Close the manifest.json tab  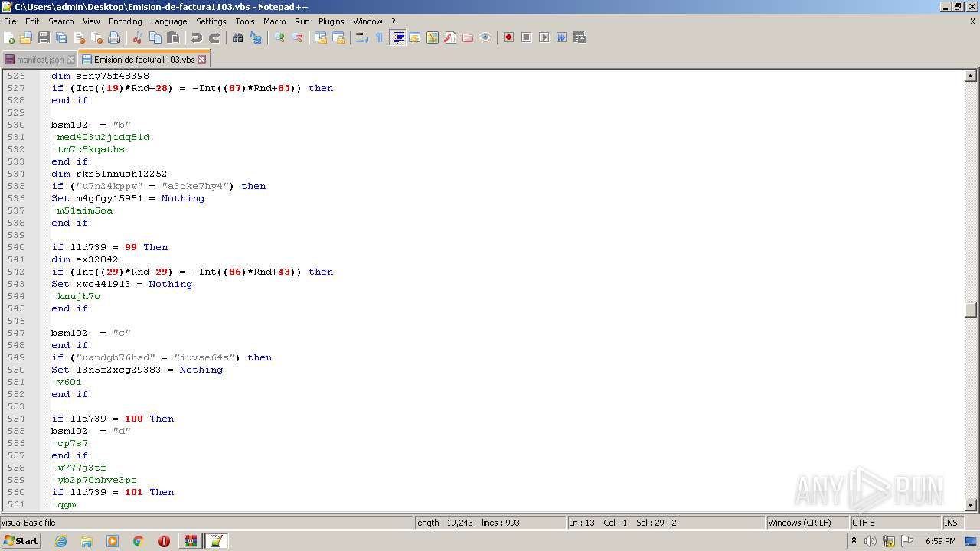(71, 60)
